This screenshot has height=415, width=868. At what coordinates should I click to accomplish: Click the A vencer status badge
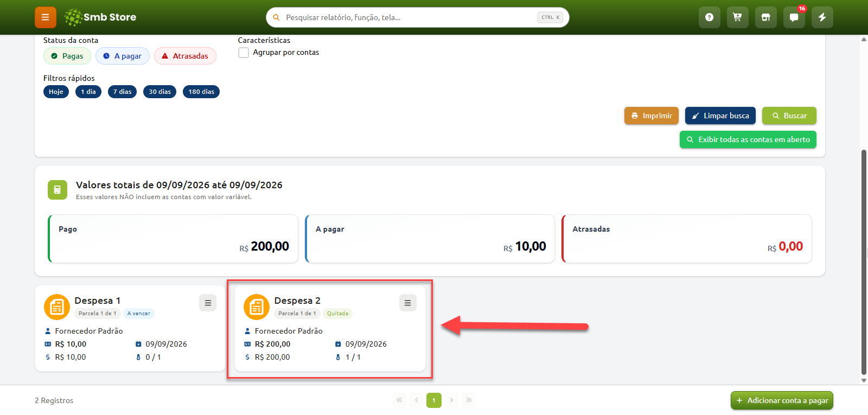click(x=139, y=314)
